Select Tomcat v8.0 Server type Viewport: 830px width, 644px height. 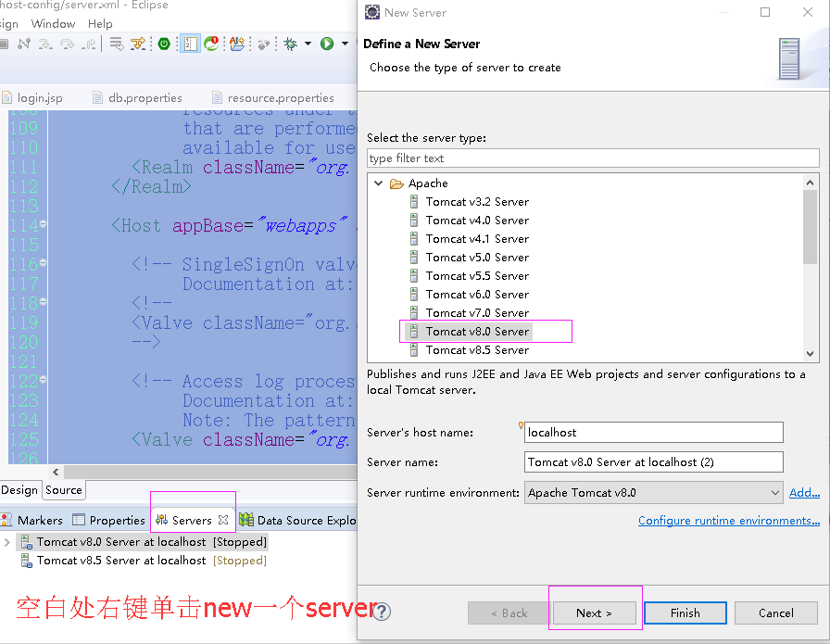tap(469, 332)
